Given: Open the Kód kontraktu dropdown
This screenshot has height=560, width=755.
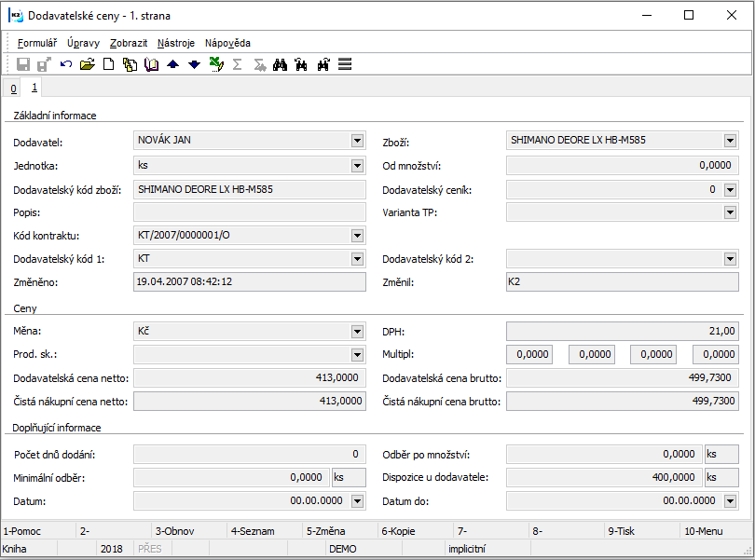Looking at the screenshot, I should pyautogui.click(x=357, y=235).
